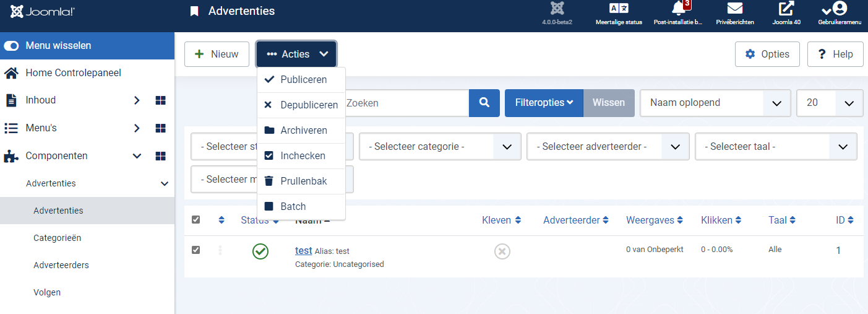Click the Meertalige status icon
This screenshot has width=868, height=314.
click(x=619, y=9)
